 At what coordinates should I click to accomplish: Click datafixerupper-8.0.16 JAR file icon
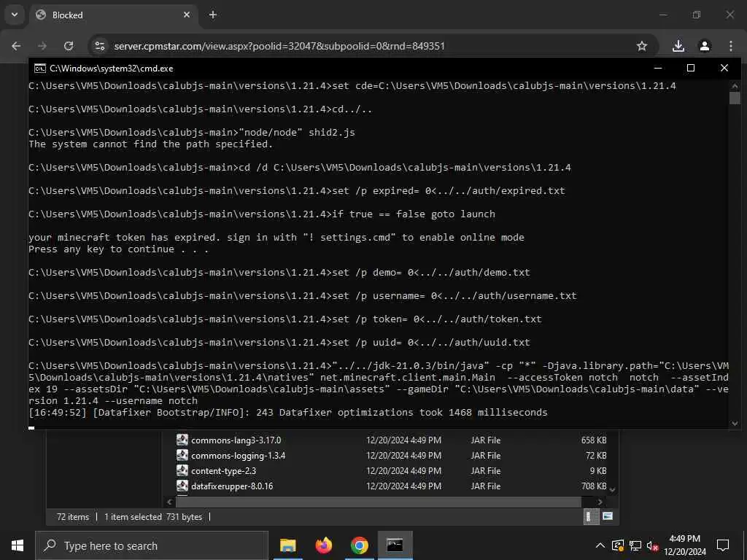coord(182,485)
